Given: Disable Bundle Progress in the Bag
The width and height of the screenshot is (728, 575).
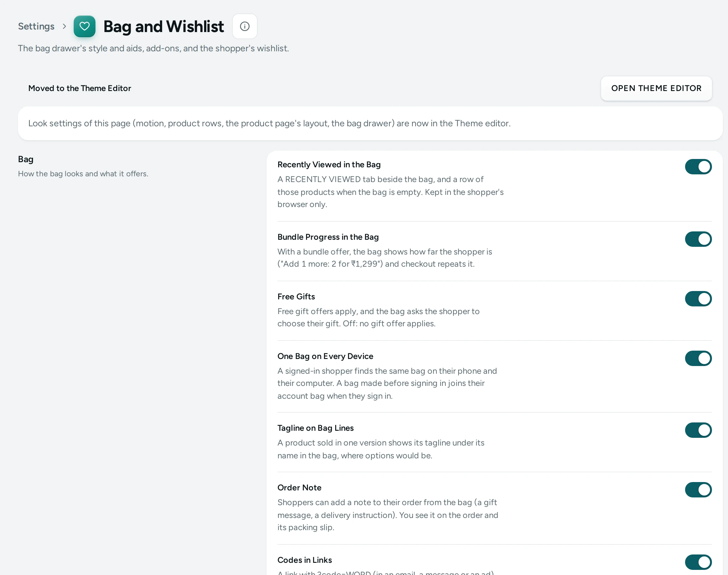Looking at the screenshot, I should 699,239.
